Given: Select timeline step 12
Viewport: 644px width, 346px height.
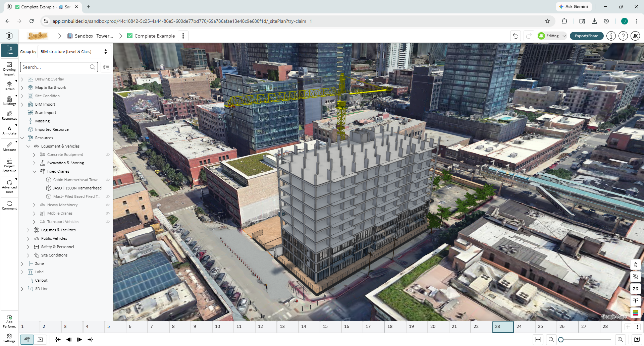Looking at the screenshot, I should [266, 327].
